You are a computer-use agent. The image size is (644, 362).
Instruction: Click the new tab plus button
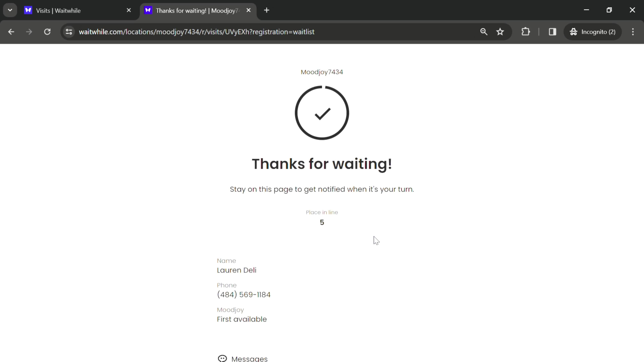(266, 10)
